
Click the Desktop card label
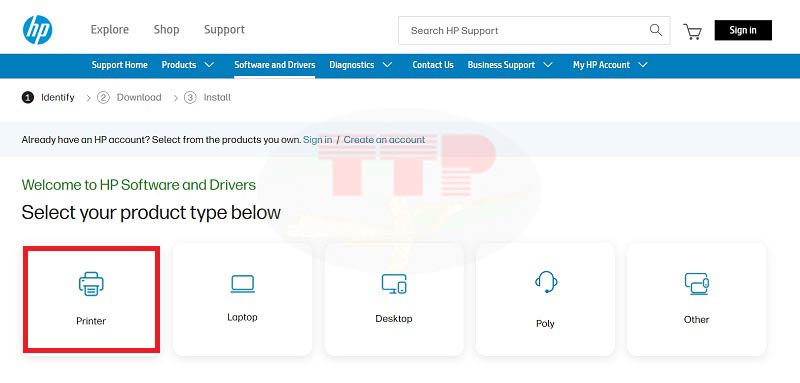(x=393, y=319)
